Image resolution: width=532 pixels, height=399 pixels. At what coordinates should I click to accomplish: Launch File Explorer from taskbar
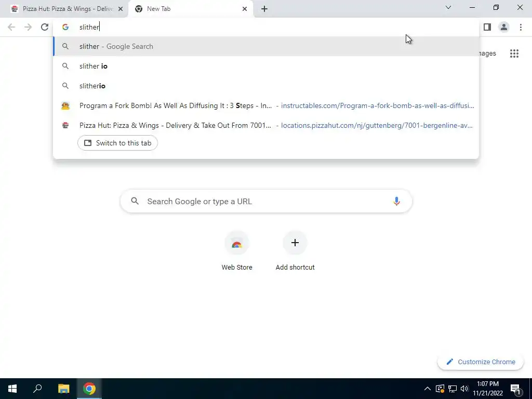tap(63, 389)
